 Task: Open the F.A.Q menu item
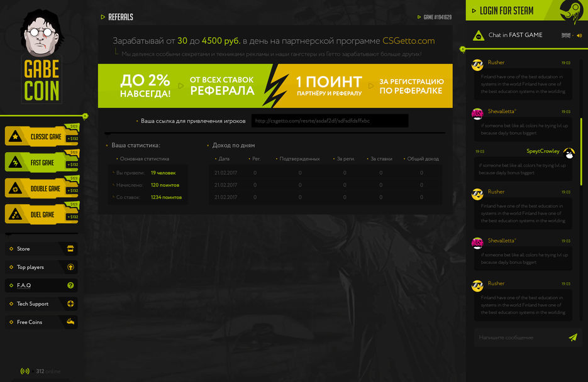[x=42, y=285]
